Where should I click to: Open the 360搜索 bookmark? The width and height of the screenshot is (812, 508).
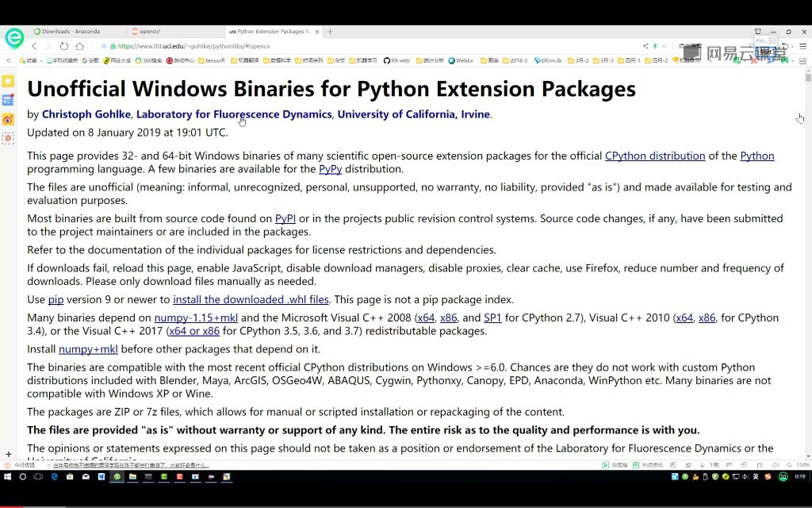tap(148, 60)
